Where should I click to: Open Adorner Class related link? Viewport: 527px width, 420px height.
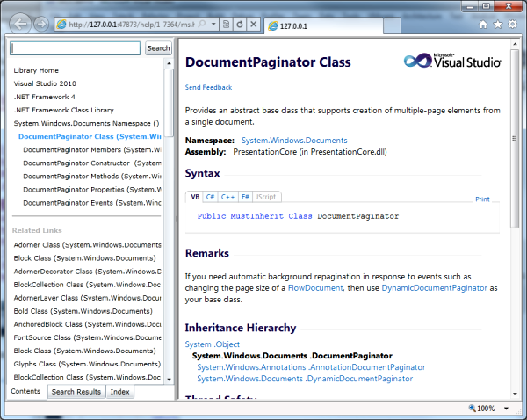click(87, 245)
